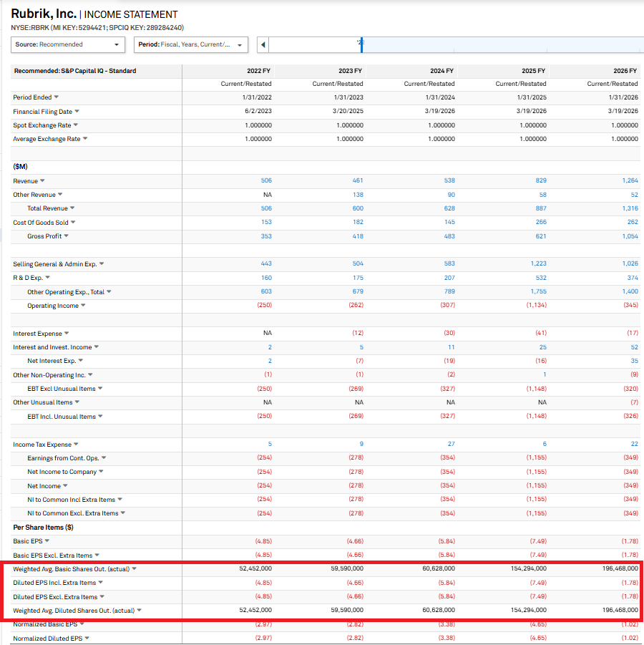Click 2022 FY diluted shares 52,452,000
Screen dimensions: 644x645
(x=255, y=610)
